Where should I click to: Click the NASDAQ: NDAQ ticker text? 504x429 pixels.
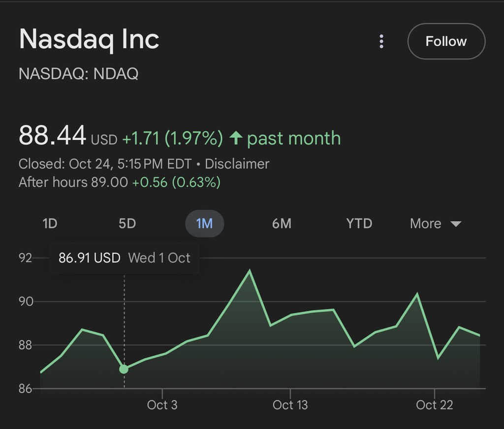click(78, 74)
